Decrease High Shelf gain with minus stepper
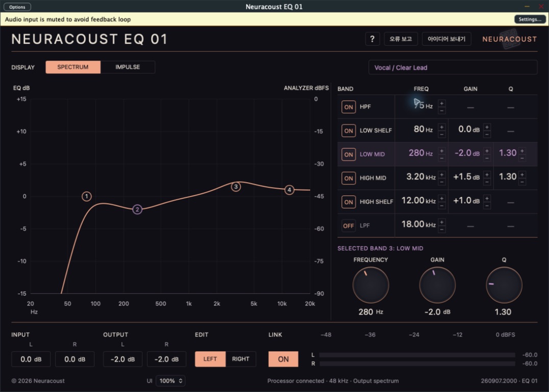This screenshot has height=392, width=549. pos(487,206)
